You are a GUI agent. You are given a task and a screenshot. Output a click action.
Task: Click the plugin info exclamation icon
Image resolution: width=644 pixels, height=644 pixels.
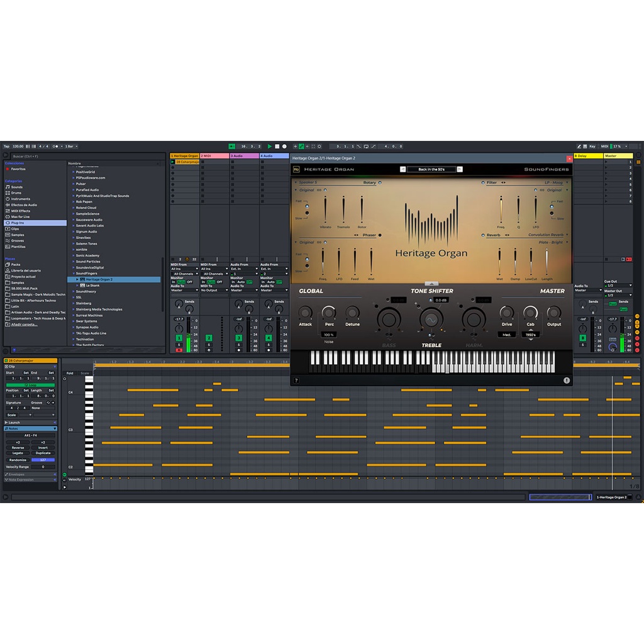pyautogui.click(x=567, y=380)
